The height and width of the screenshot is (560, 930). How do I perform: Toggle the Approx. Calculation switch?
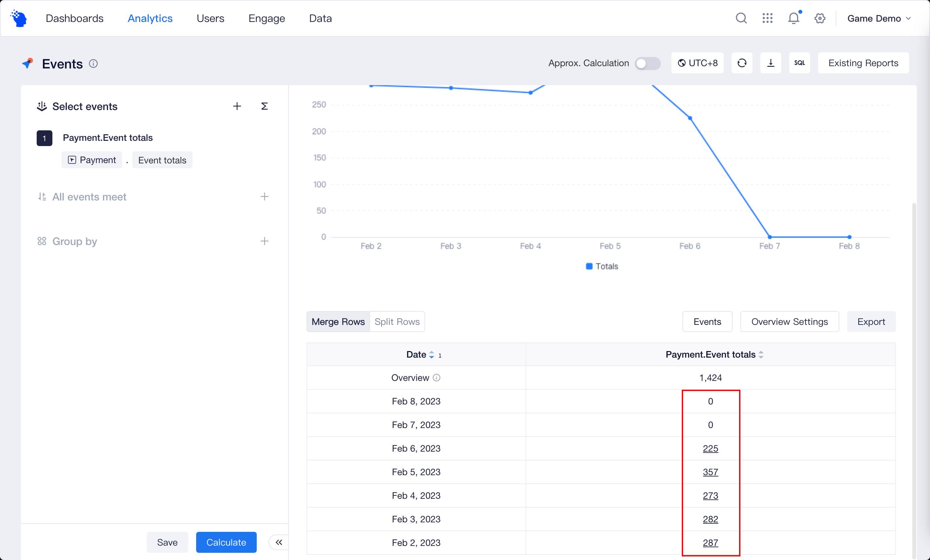point(647,64)
